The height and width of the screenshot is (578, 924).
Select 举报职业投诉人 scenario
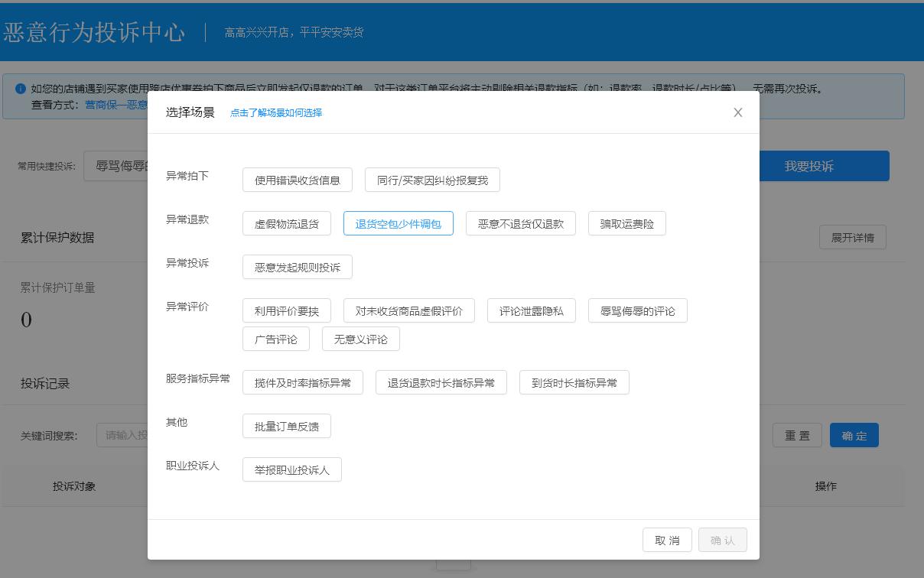pos(291,470)
